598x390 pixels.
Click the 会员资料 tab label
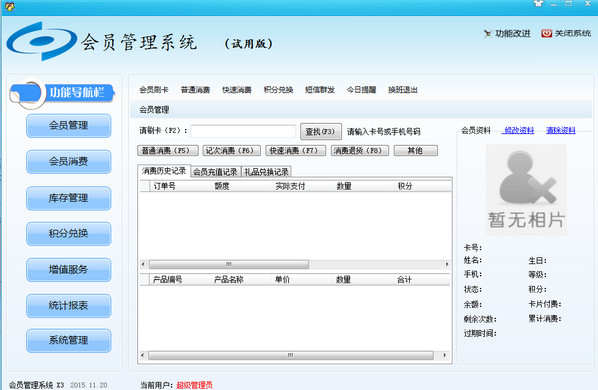(476, 130)
